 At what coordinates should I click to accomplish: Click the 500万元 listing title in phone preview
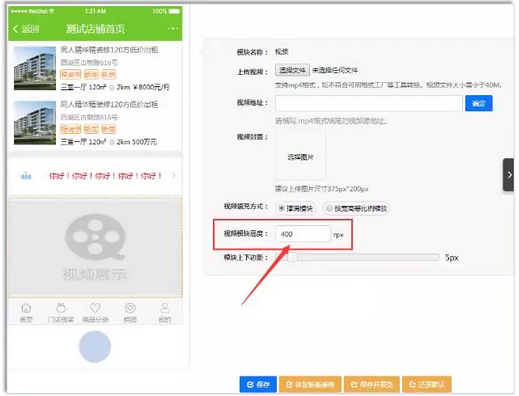109,105
